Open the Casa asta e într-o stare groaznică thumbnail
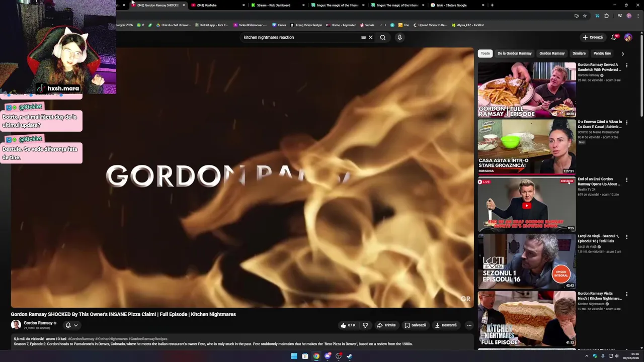Viewport: 644px width, 362px height. (x=527, y=147)
